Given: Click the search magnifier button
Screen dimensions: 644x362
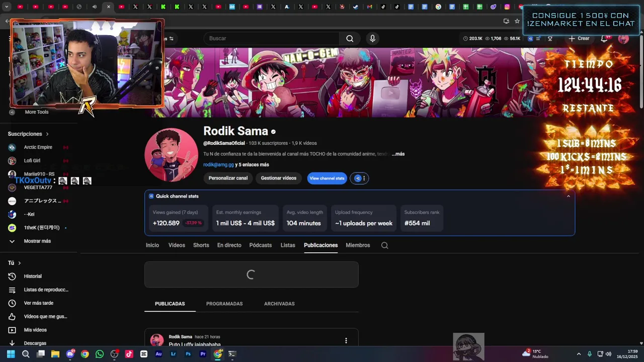Looking at the screenshot, I should pos(350,38).
